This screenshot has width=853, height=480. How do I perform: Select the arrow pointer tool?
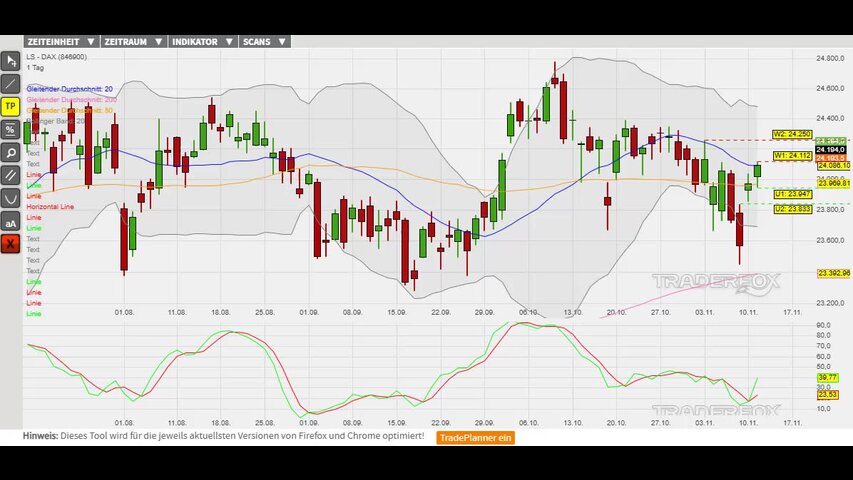(11, 60)
